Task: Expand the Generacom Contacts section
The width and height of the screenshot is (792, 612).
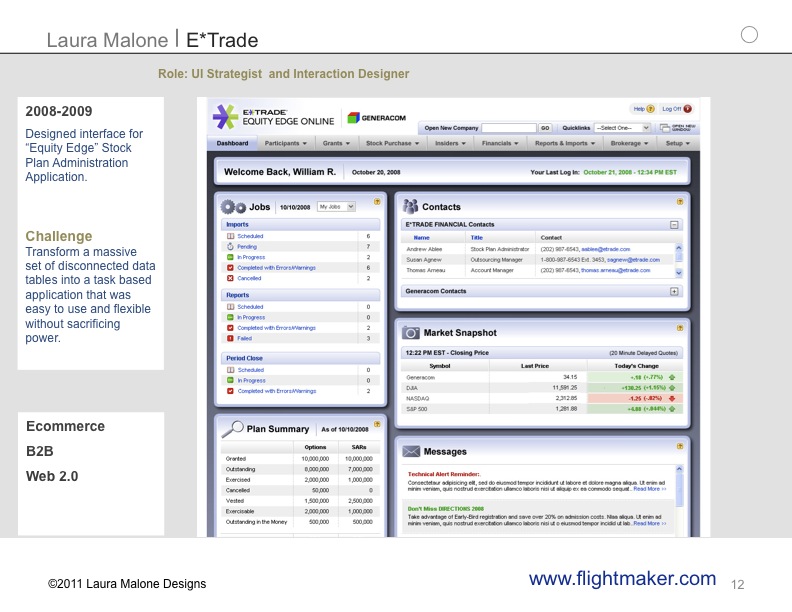Action: (x=674, y=291)
